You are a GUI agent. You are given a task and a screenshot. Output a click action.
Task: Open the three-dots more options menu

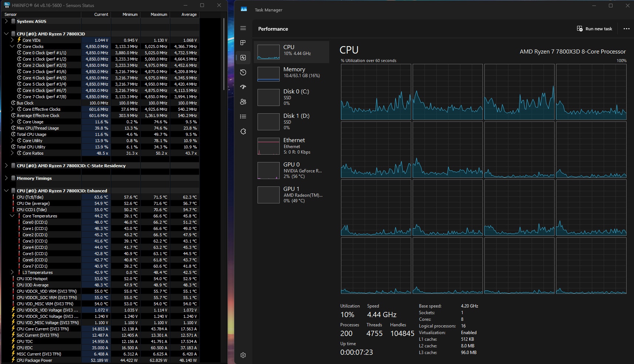point(627,29)
